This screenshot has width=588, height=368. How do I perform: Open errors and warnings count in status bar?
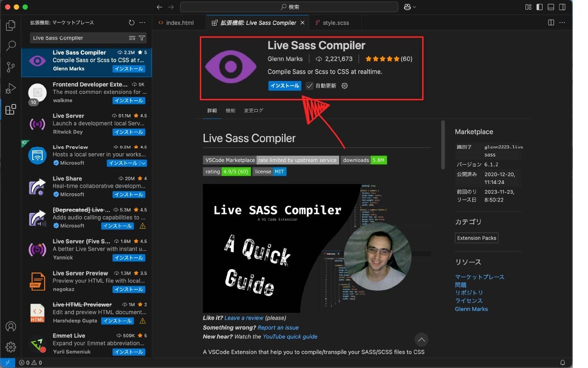[x=30, y=362]
